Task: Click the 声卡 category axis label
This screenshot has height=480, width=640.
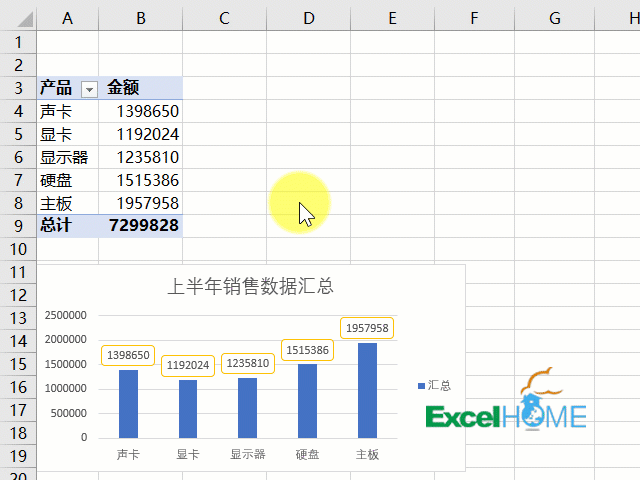Action: [x=128, y=454]
